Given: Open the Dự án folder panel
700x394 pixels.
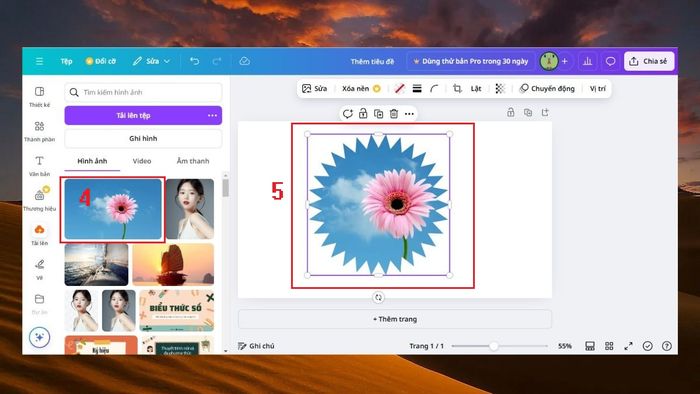Looking at the screenshot, I should point(39,303).
